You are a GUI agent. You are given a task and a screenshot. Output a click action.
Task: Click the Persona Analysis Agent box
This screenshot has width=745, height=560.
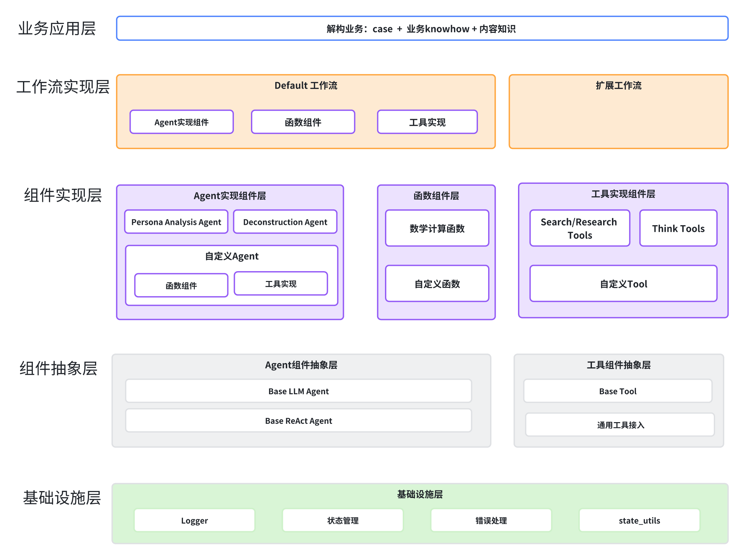click(x=176, y=222)
